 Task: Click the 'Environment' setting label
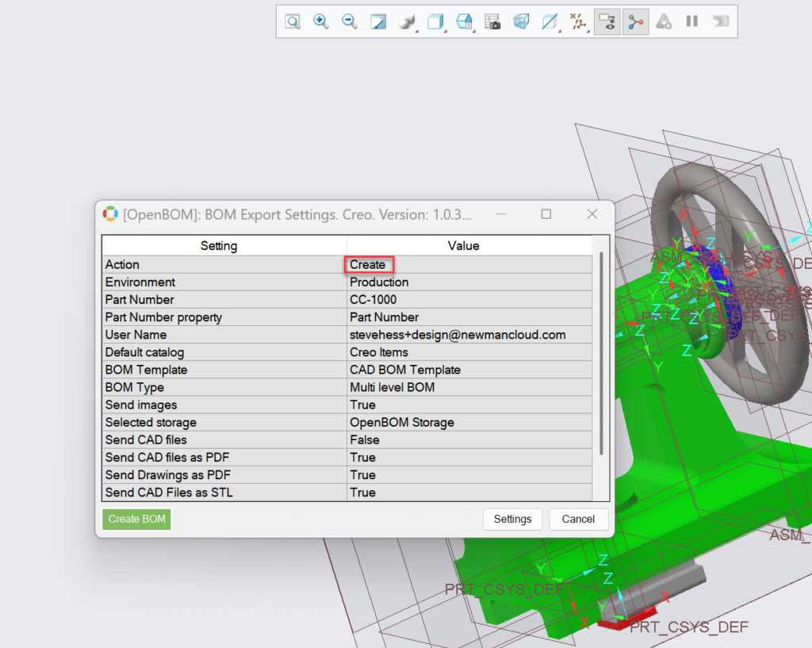[140, 282]
